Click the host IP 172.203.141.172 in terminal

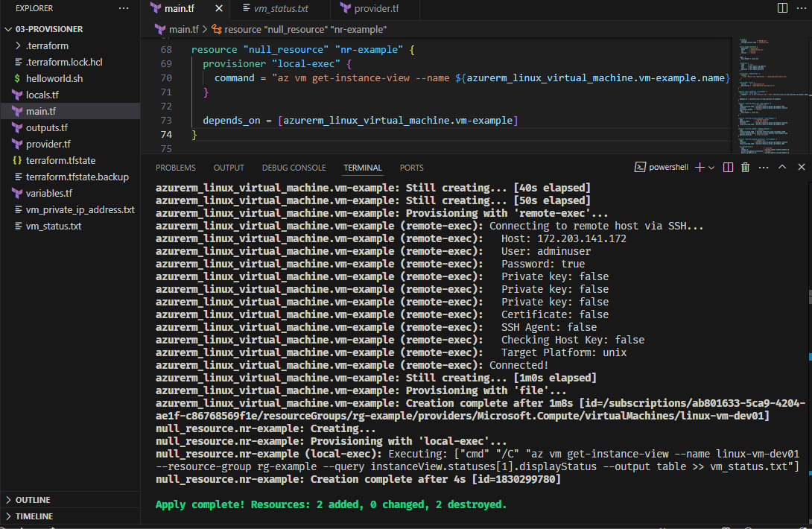pyautogui.click(x=582, y=239)
